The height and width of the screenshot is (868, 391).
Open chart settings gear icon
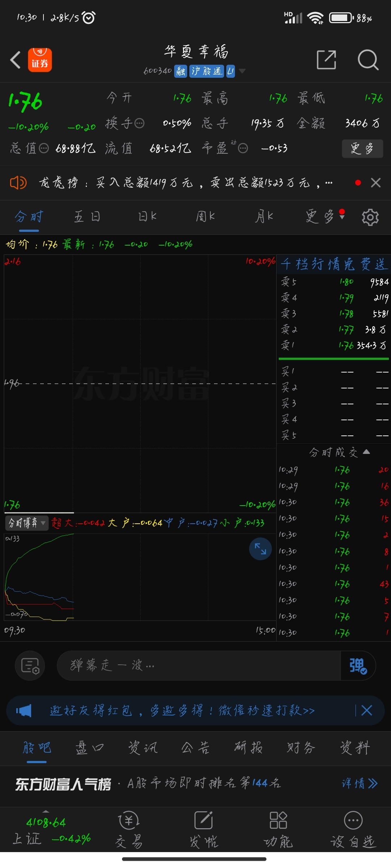(x=370, y=217)
